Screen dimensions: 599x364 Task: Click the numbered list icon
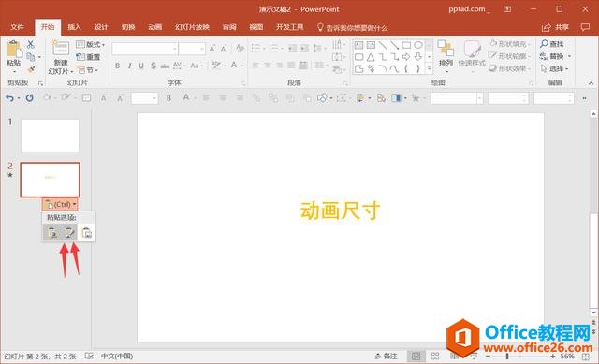coord(273,48)
